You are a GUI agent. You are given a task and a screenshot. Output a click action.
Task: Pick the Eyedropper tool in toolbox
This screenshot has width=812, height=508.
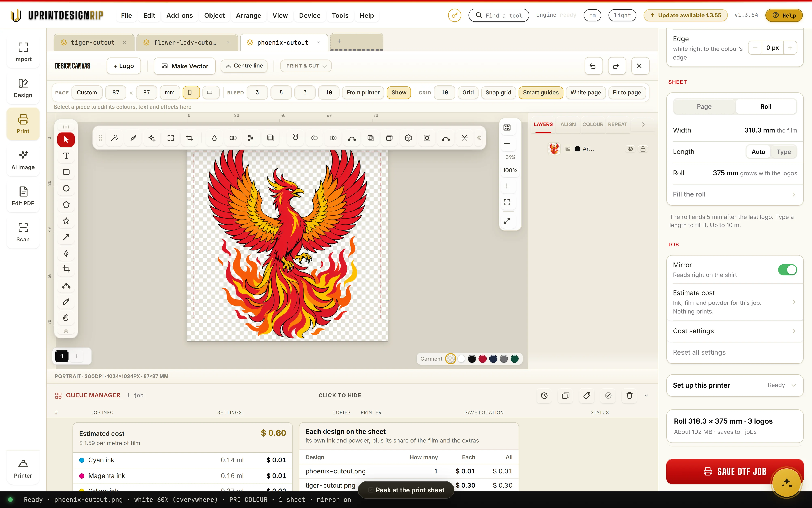click(x=66, y=302)
